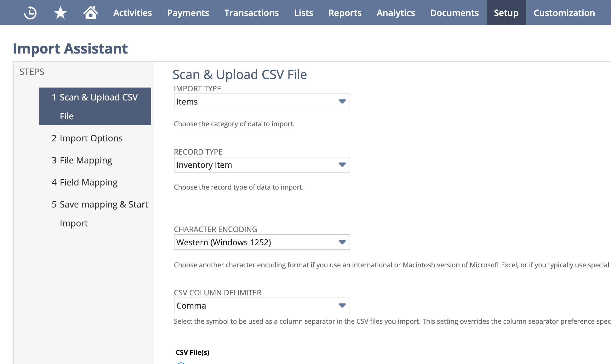Open the Customization menu
Image resolution: width=611 pixels, height=364 pixels.
tap(564, 13)
